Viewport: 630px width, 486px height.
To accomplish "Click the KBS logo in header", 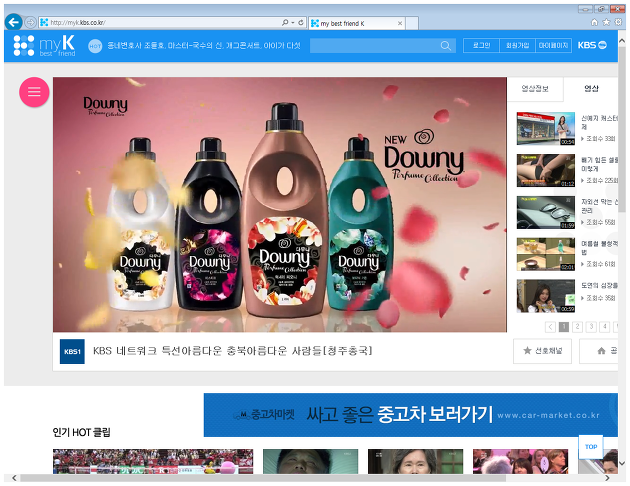I will [x=592, y=45].
